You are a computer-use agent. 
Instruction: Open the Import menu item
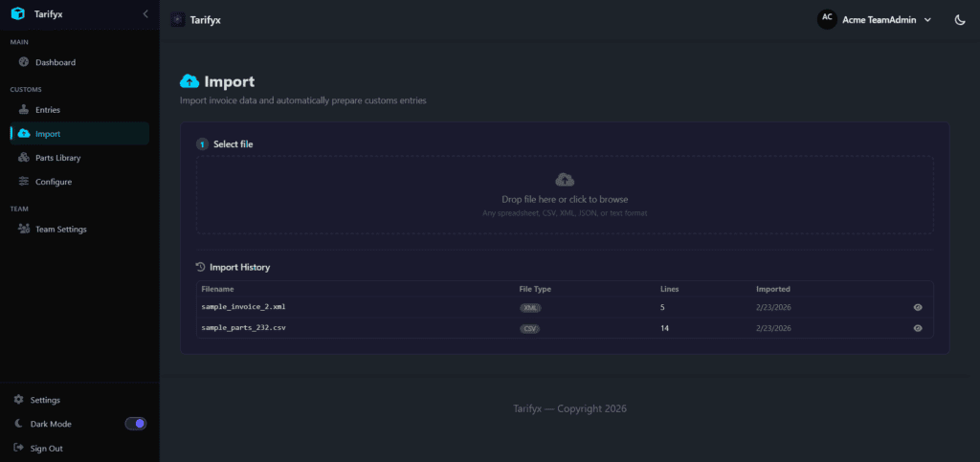tap(48, 134)
